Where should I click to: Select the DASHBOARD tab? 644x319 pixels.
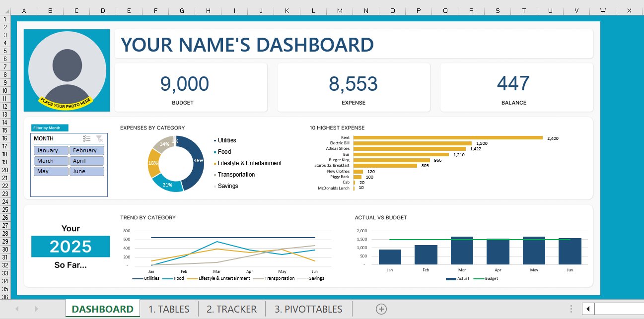tap(103, 309)
